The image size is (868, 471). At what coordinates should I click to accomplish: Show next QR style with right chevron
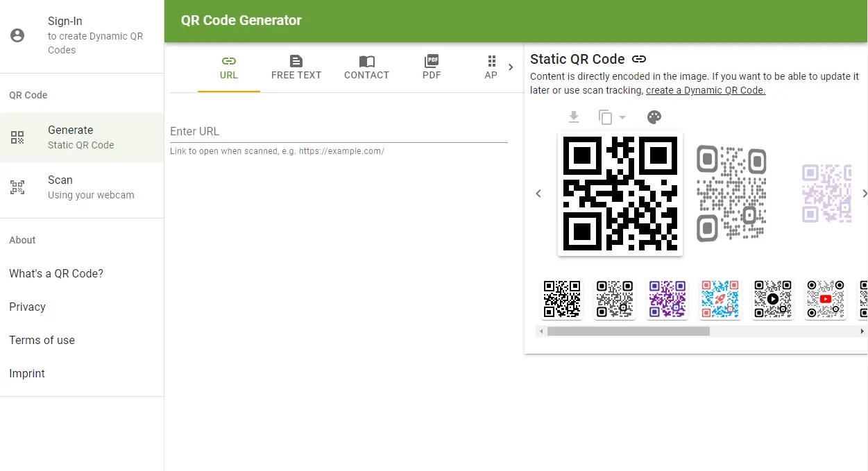(x=864, y=194)
